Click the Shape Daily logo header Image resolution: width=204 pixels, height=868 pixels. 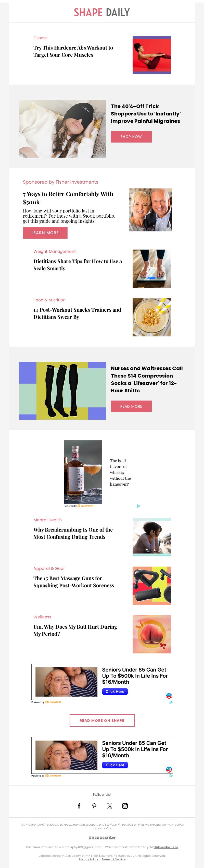pos(102,13)
